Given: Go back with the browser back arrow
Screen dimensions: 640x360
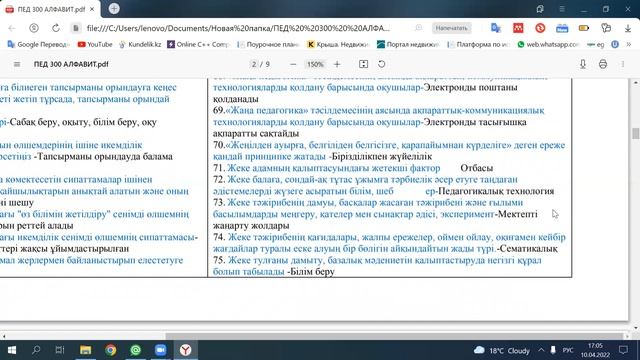Looking at the screenshot, I should (x=12, y=28).
